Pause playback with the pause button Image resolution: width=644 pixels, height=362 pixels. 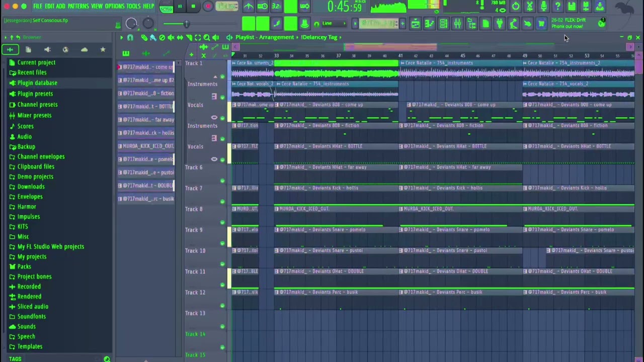click(x=180, y=7)
